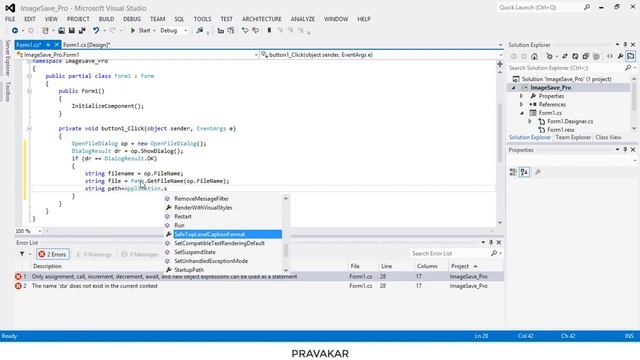Click the Save All toolbar icon

pyautogui.click(x=82, y=31)
